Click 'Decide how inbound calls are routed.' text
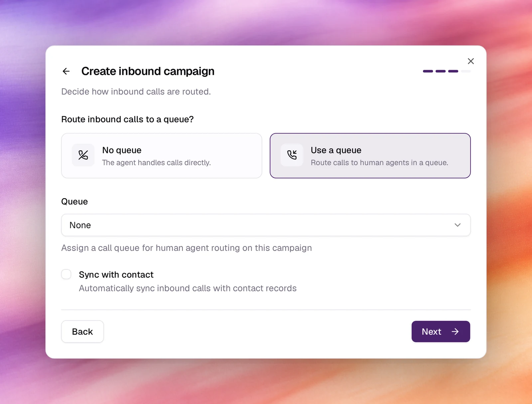 click(136, 92)
